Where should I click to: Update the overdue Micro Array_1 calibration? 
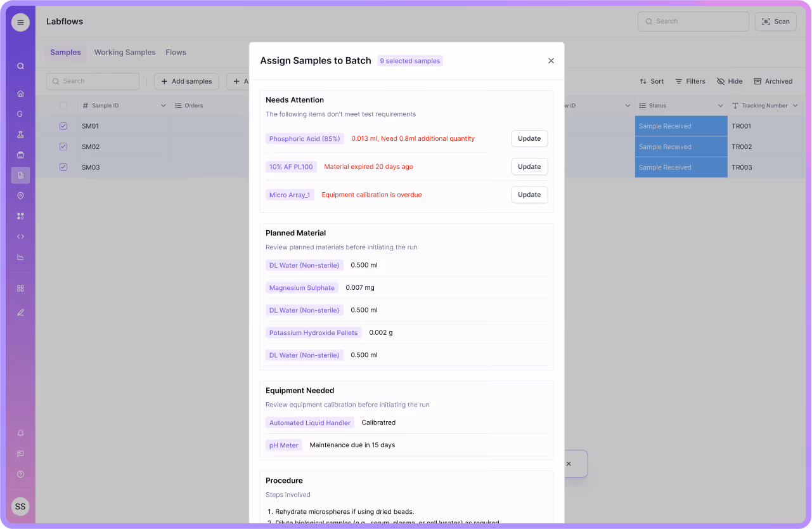click(529, 194)
